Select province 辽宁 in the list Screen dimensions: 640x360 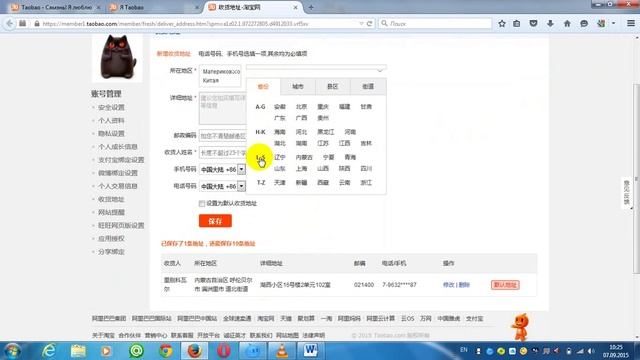[x=280, y=157]
